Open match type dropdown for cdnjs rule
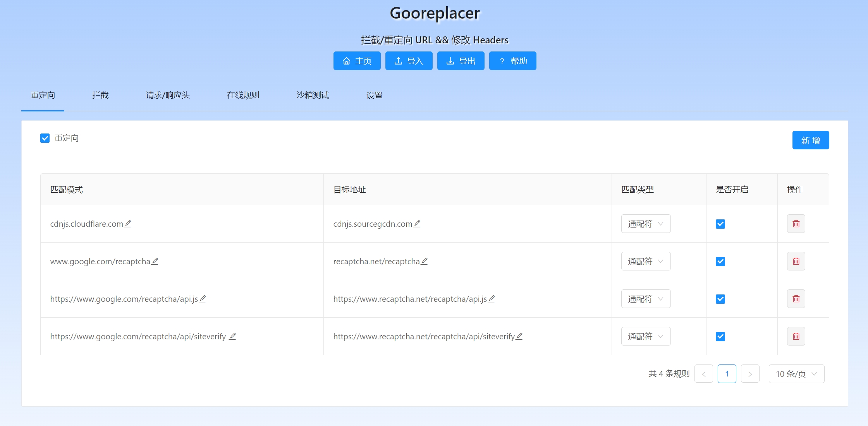 (645, 224)
